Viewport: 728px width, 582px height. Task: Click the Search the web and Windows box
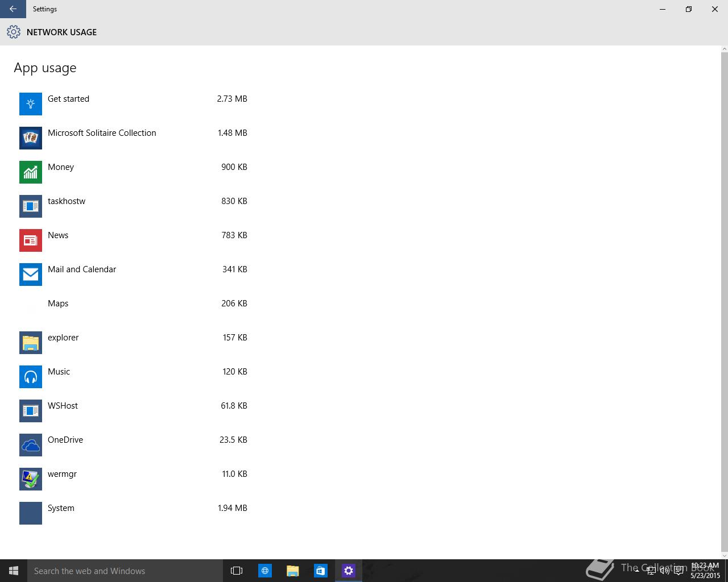125,571
